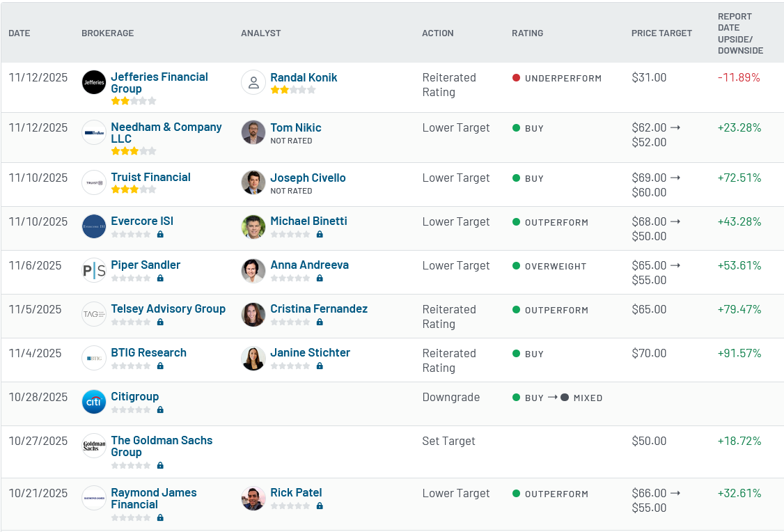784x532 pixels.
Task: Click the +91.57% upside value
Action: coord(739,353)
